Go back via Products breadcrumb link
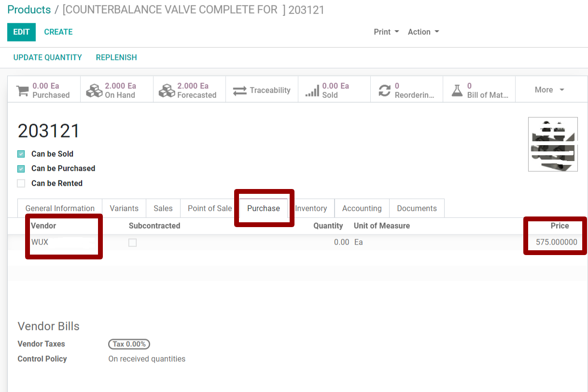 click(x=29, y=10)
